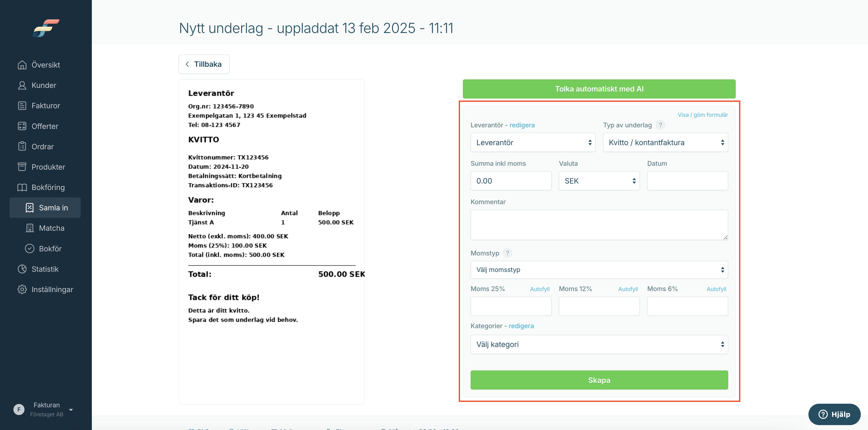Click the Tillbaka button
The height and width of the screenshot is (430, 868).
[204, 64]
